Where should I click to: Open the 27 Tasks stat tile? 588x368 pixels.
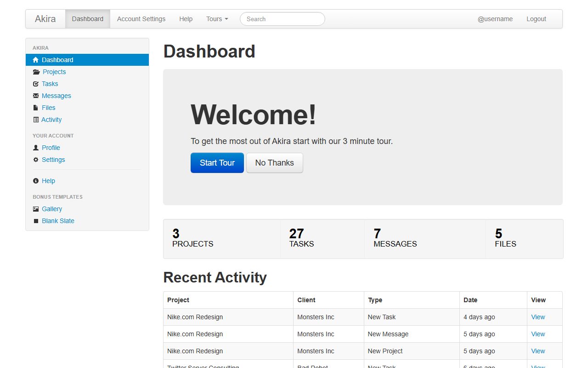[x=322, y=239]
